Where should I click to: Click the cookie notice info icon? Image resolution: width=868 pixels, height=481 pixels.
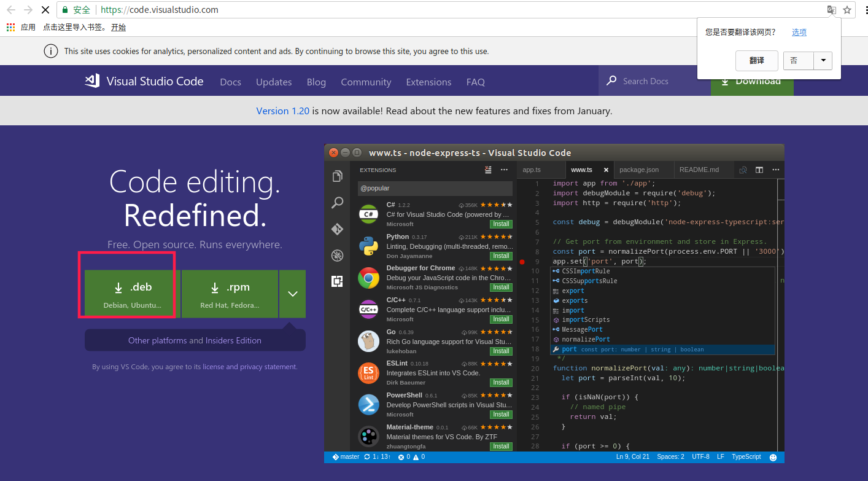[51, 51]
